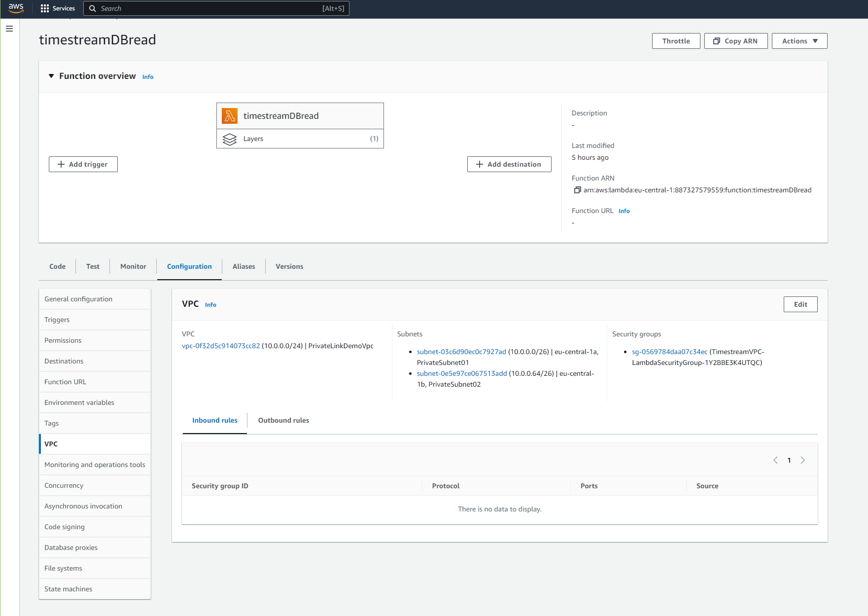Open security group sg-0569784daa07c34ec link
Viewport: 868px width, 616px height.
click(x=670, y=352)
